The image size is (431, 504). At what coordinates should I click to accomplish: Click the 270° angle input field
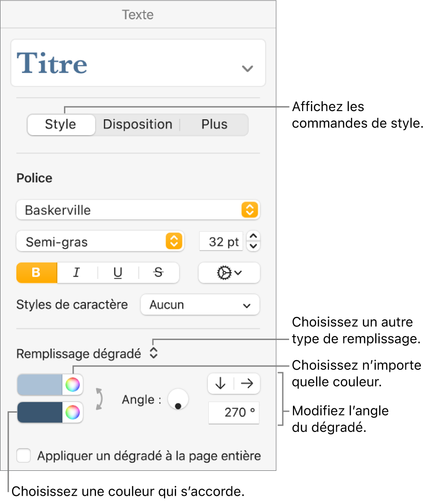(234, 413)
